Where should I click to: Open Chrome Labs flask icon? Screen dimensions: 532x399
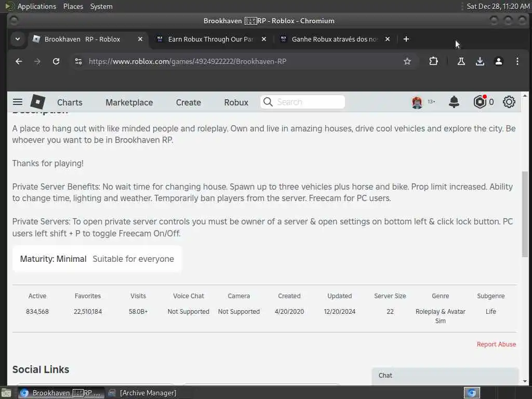click(461, 61)
